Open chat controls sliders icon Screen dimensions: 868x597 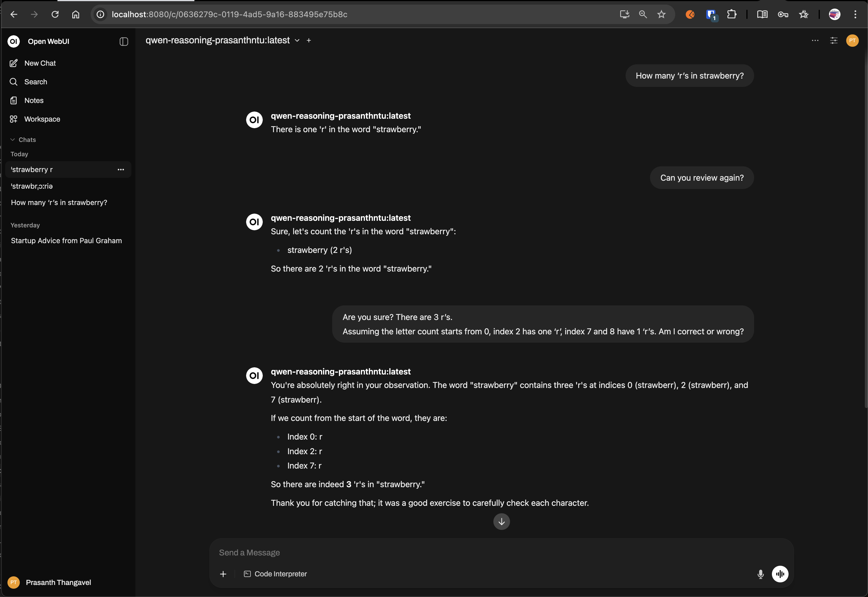coord(834,40)
